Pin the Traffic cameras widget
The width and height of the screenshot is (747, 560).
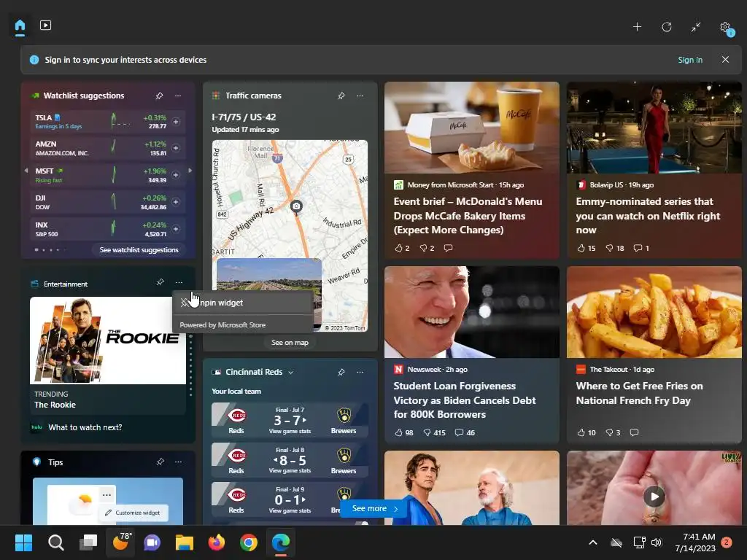[x=341, y=96]
